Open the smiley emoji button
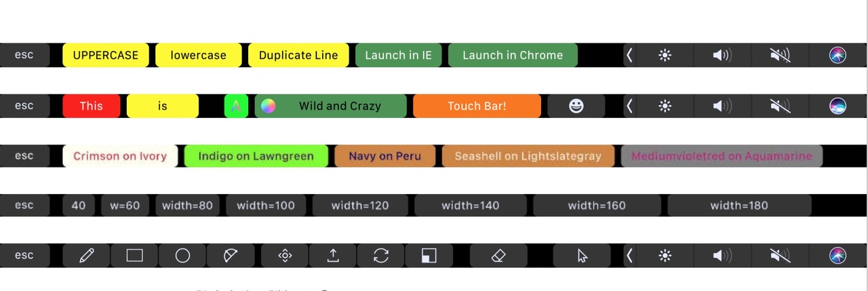The image size is (868, 291). (576, 106)
